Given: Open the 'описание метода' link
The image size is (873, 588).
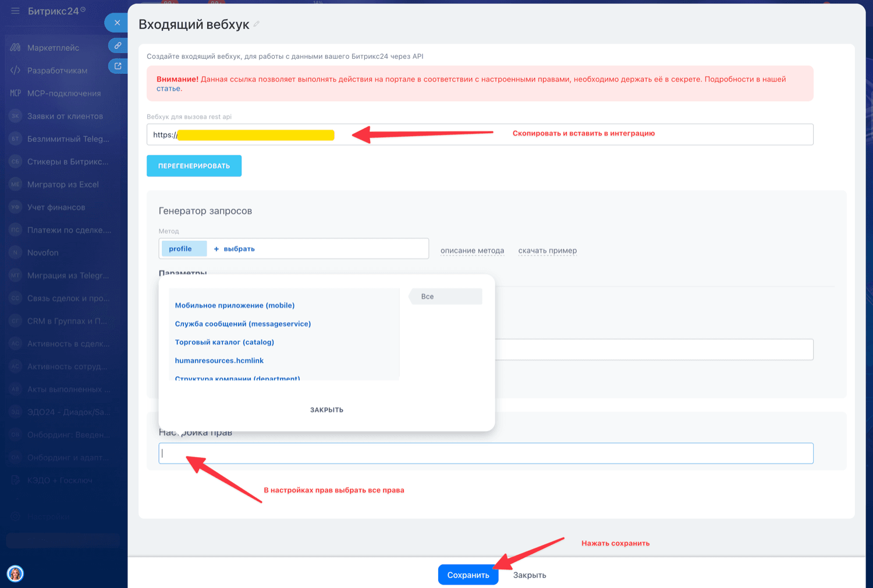Looking at the screenshot, I should click(472, 251).
